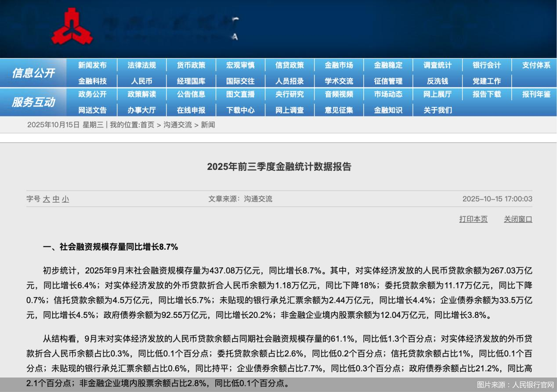Go to 货币政策 section
The image size is (557, 392).
coord(191,65)
